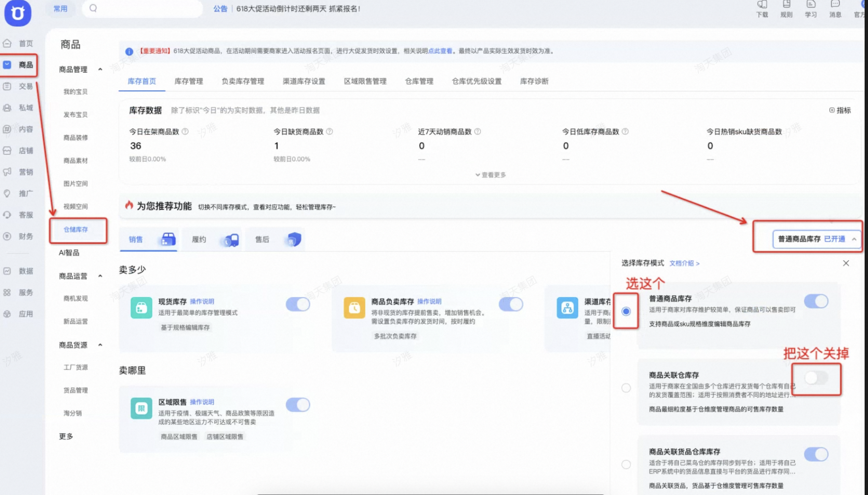Select the 普通商品库存 radio button

tap(626, 311)
